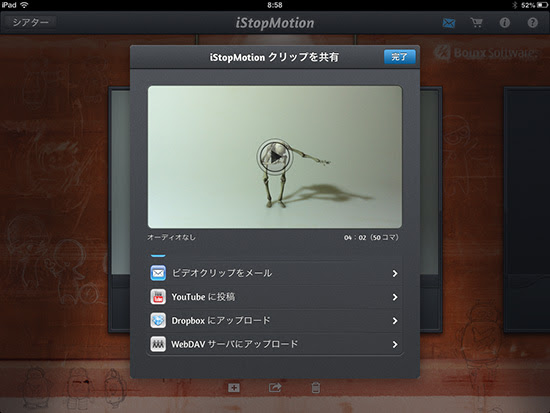Expand chevron for Dropbox にアップロード row
Screen dimensions: 550x413
click(395, 321)
